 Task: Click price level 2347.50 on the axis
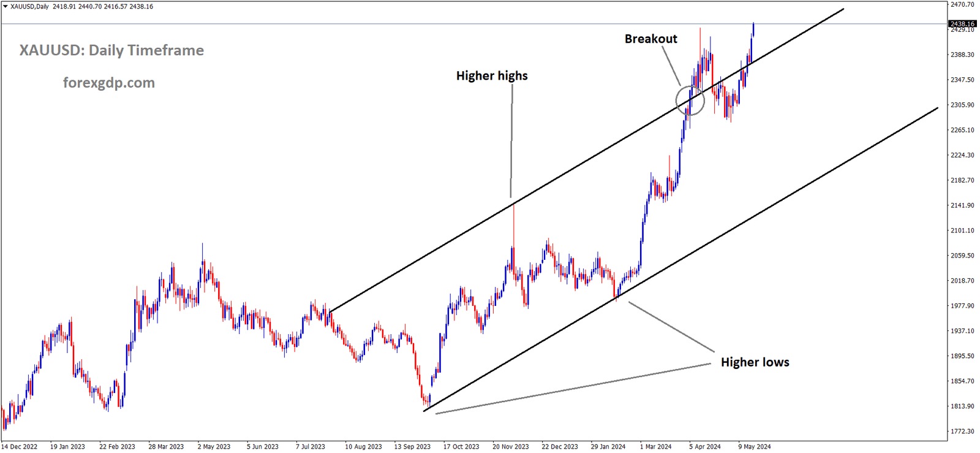click(962, 80)
